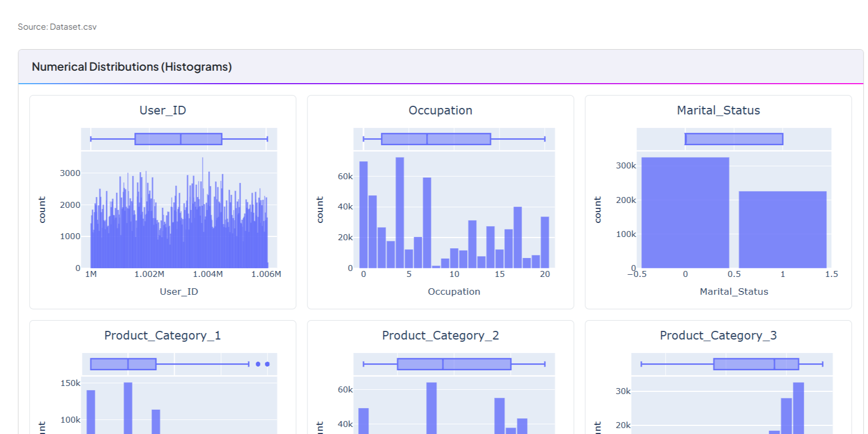Click the first bar in the Product_Category_2 histogram
Image resolution: width=868 pixels, height=434 pixels.
tap(364, 421)
